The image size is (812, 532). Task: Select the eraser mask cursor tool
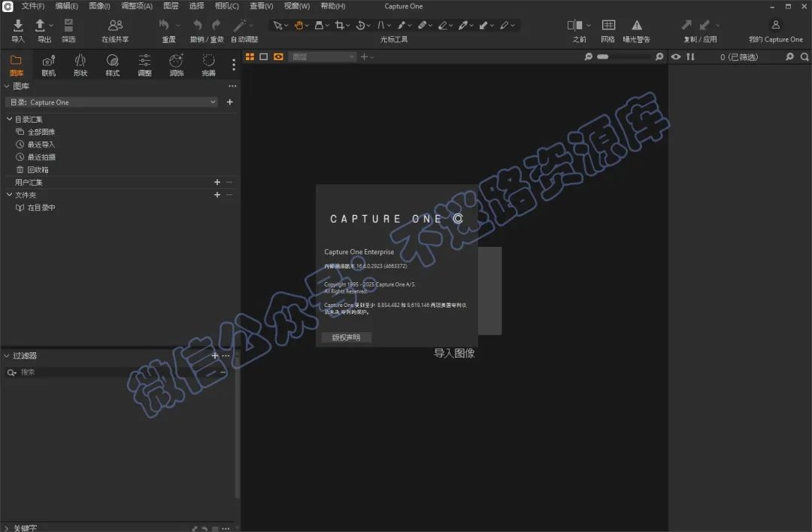coord(442,25)
